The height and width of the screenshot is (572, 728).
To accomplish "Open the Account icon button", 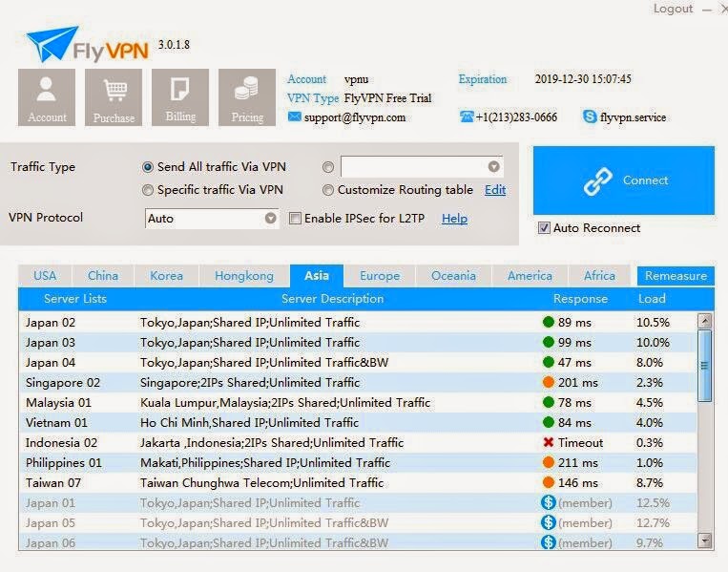I will click(x=47, y=97).
